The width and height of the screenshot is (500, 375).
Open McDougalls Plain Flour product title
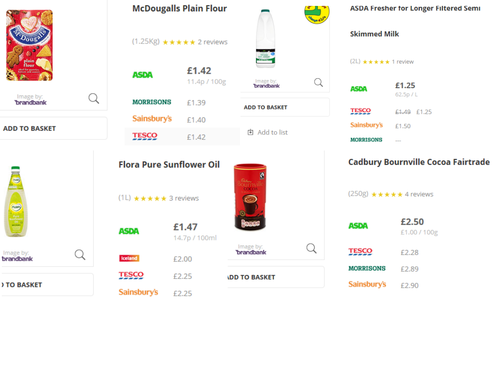click(x=179, y=9)
